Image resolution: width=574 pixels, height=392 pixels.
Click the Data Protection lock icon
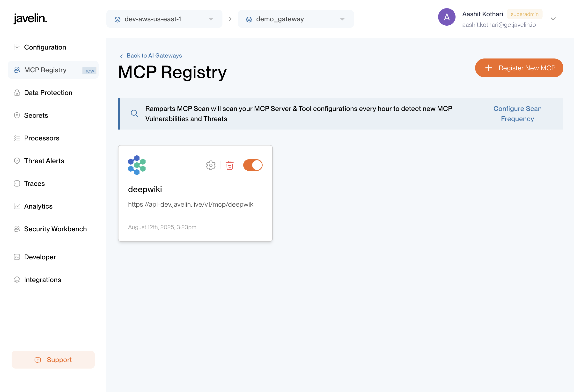point(17,93)
